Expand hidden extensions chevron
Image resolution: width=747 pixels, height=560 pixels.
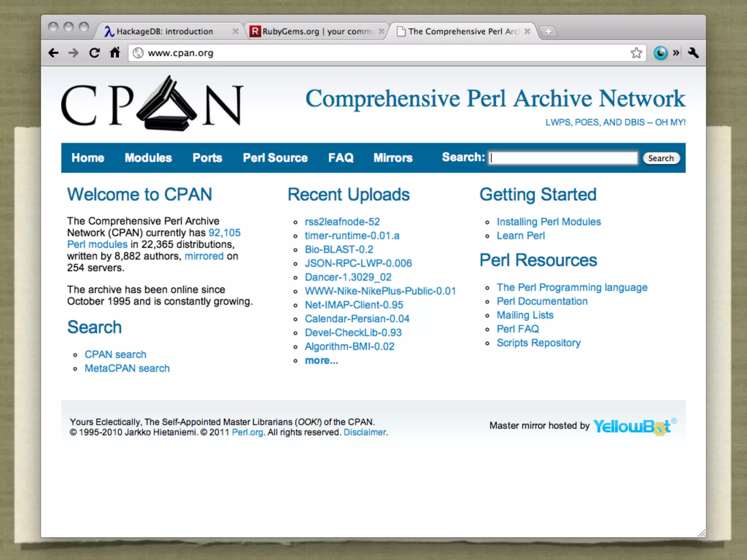coord(676,53)
